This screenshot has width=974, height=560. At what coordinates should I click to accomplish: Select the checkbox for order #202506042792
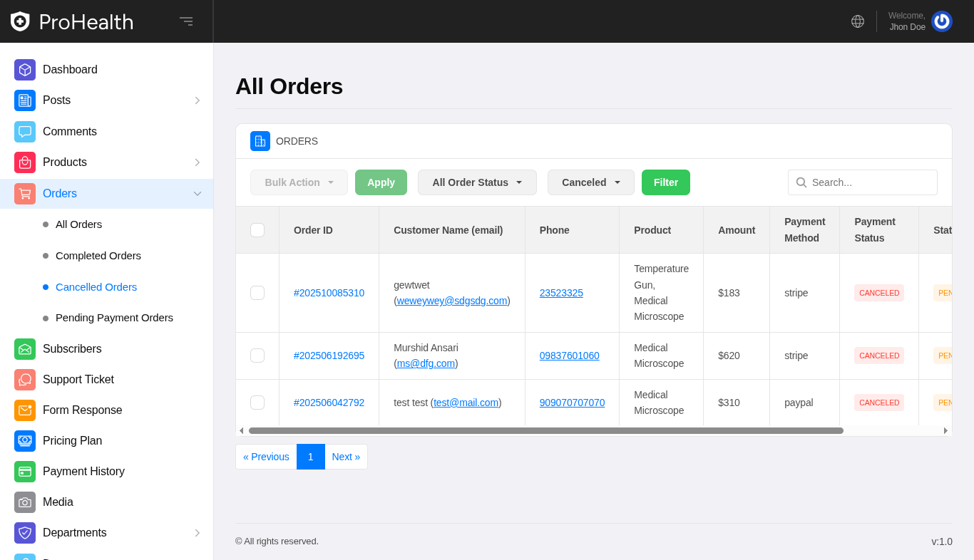(257, 403)
